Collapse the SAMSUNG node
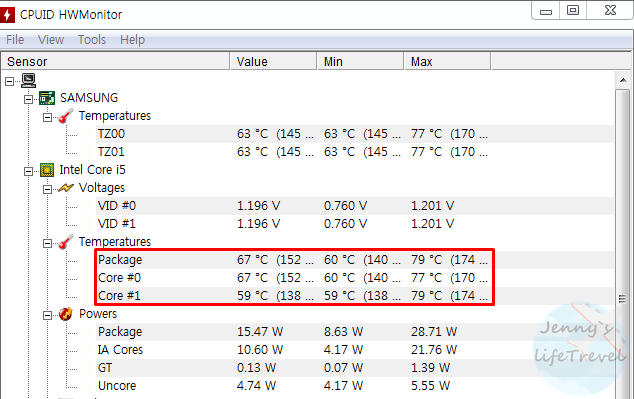This screenshot has height=399, width=634. 28,99
